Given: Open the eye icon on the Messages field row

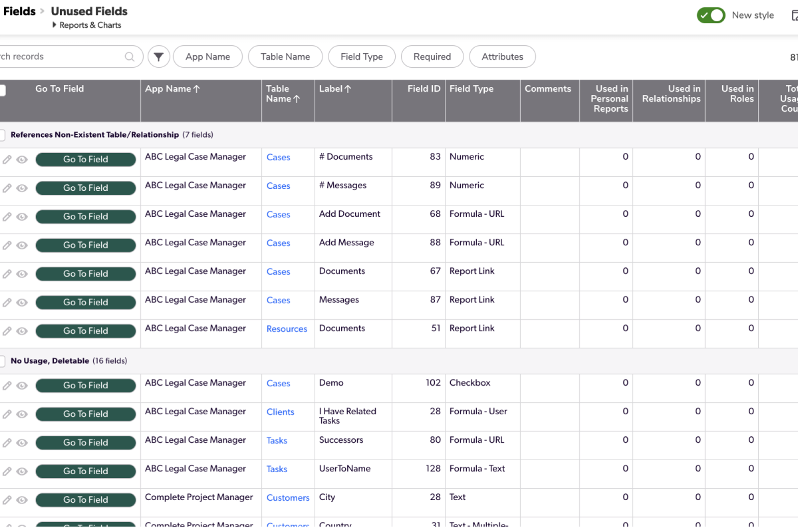Looking at the screenshot, I should 23,303.
